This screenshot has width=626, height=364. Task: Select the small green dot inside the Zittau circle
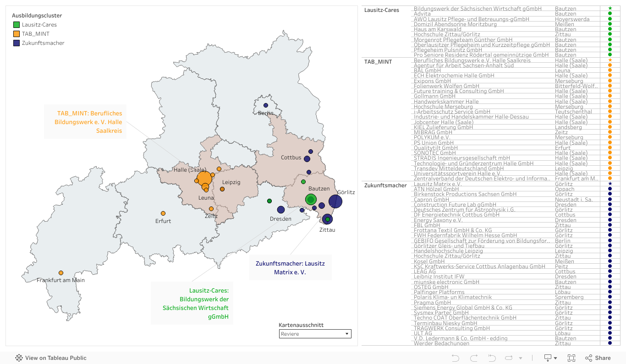[328, 219]
